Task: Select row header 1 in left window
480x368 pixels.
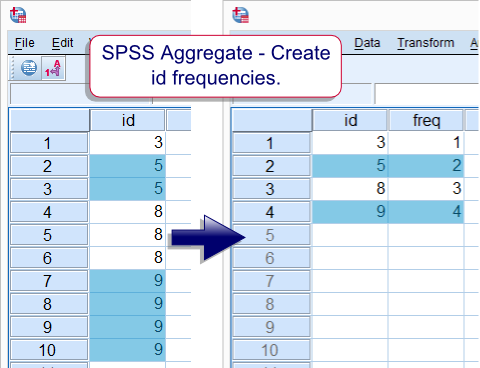Action: (x=49, y=143)
